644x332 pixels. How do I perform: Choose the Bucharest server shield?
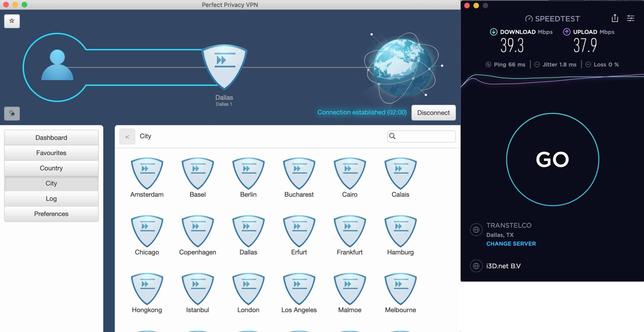pos(299,173)
